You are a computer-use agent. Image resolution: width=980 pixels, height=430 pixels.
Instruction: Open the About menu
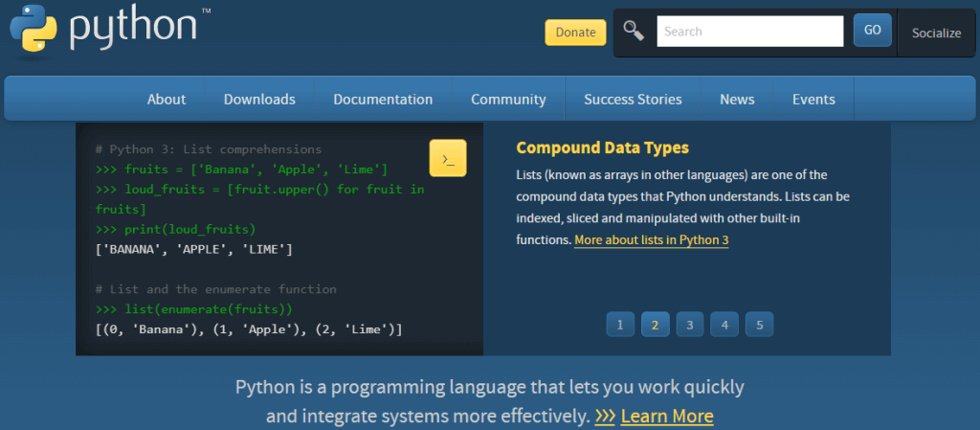pos(167,100)
